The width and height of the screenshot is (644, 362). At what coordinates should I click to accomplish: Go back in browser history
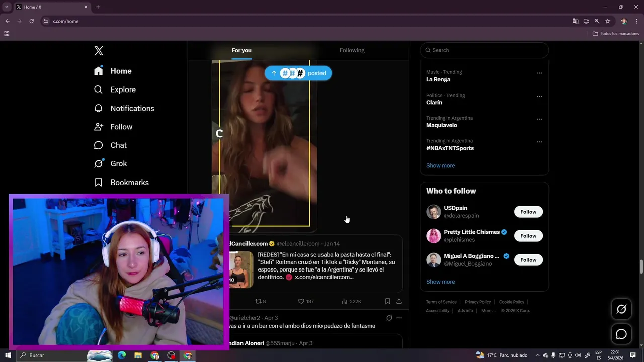point(7,21)
